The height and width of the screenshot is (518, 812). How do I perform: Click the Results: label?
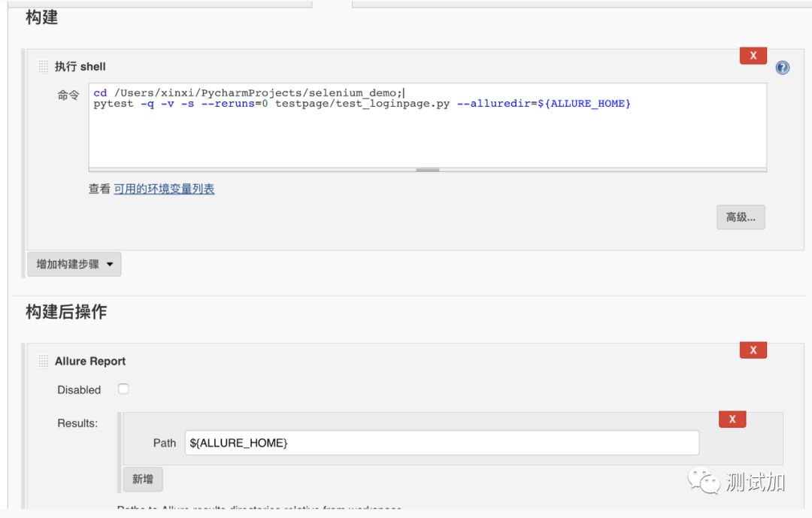(77, 423)
